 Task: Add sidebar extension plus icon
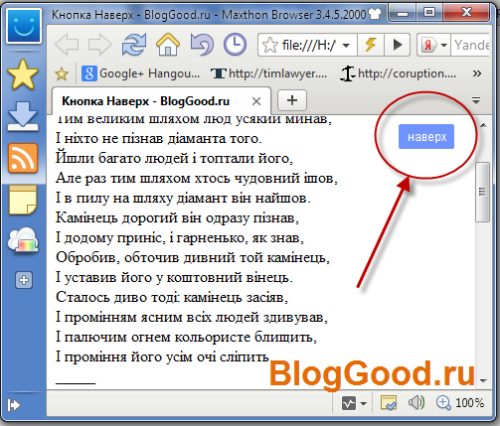24,280
